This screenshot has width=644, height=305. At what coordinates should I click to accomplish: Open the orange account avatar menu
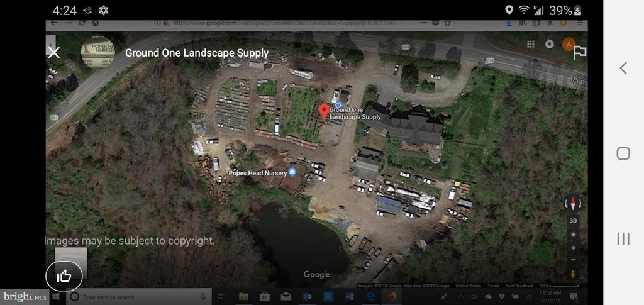568,44
